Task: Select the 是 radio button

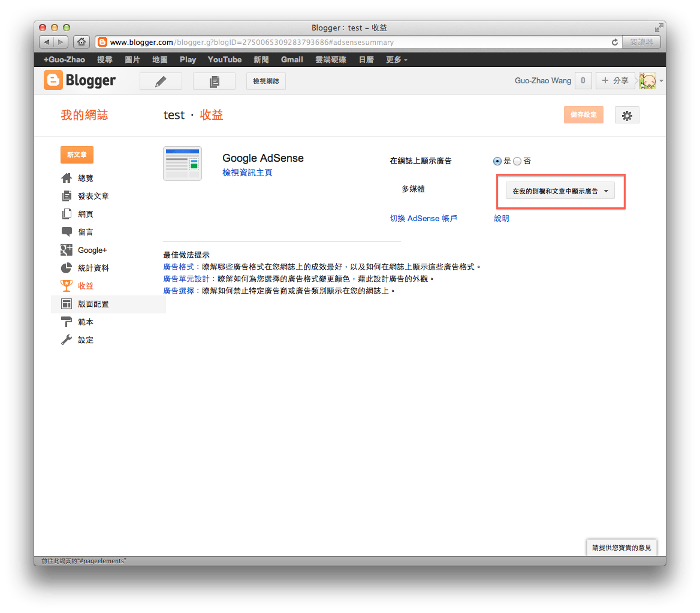Action: point(497,161)
